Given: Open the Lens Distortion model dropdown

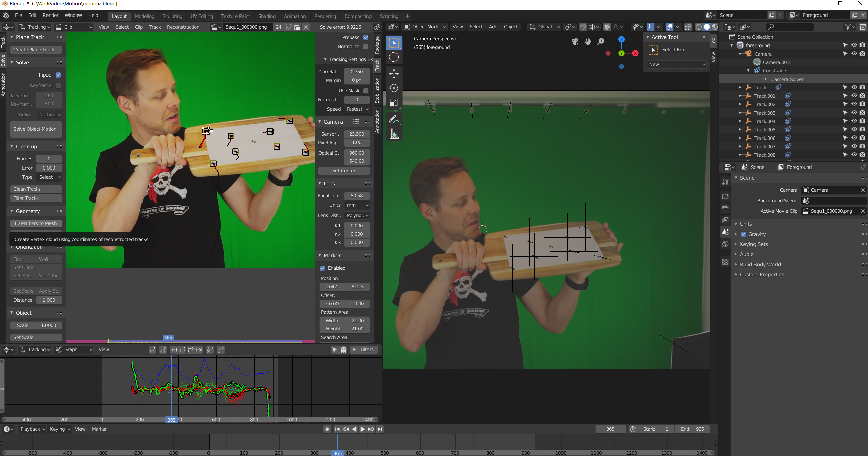Looking at the screenshot, I should pos(357,215).
